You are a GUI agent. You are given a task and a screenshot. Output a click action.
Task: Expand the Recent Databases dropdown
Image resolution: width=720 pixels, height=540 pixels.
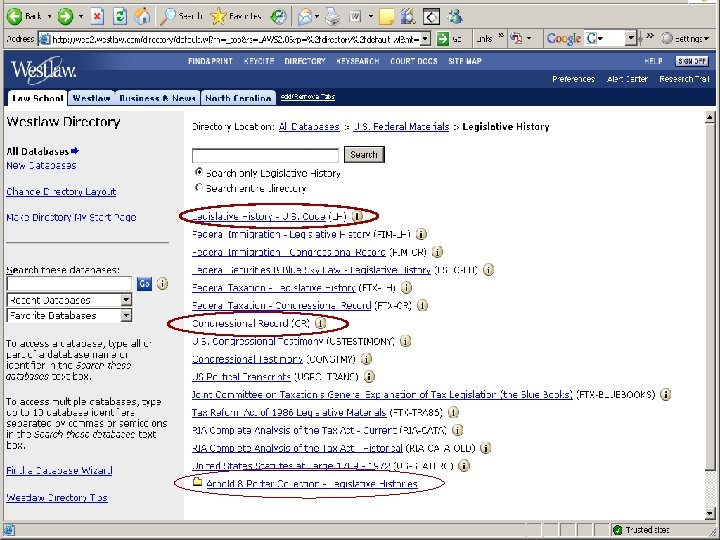point(126,300)
